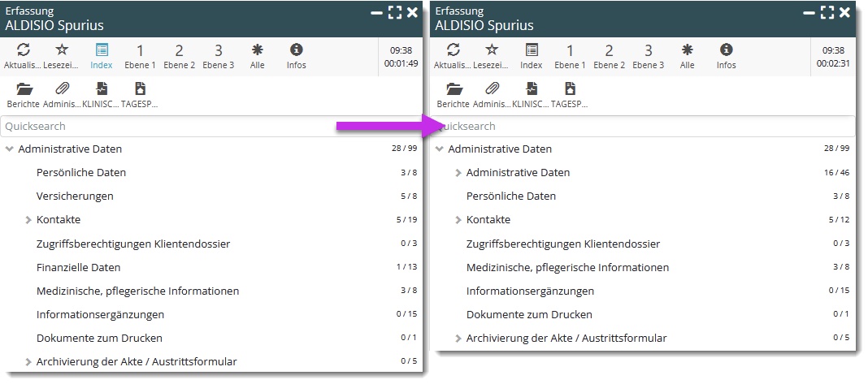This screenshot has width=868, height=384.
Task: Click the bookmark star in the right window
Action: pos(492,50)
